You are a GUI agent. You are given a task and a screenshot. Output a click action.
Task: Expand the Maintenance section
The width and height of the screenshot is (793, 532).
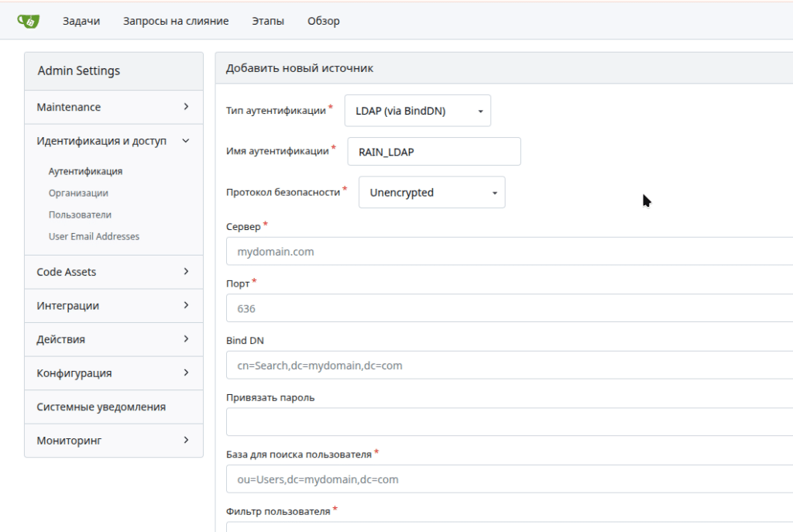click(x=113, y=106)
